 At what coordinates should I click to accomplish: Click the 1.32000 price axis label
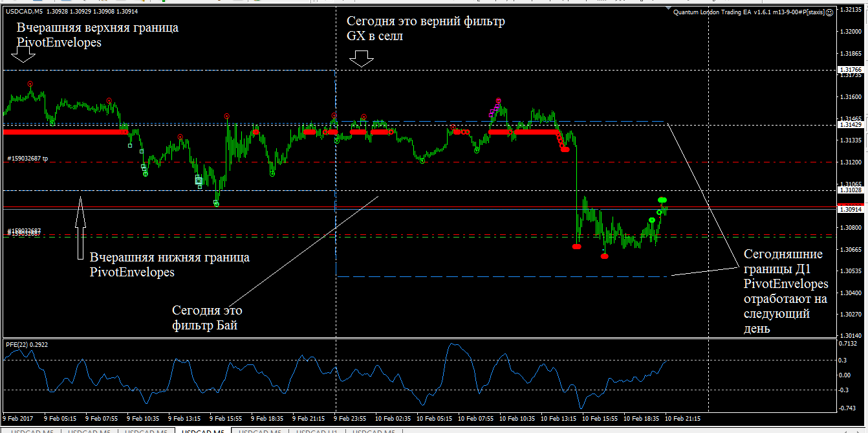[849, 32]
